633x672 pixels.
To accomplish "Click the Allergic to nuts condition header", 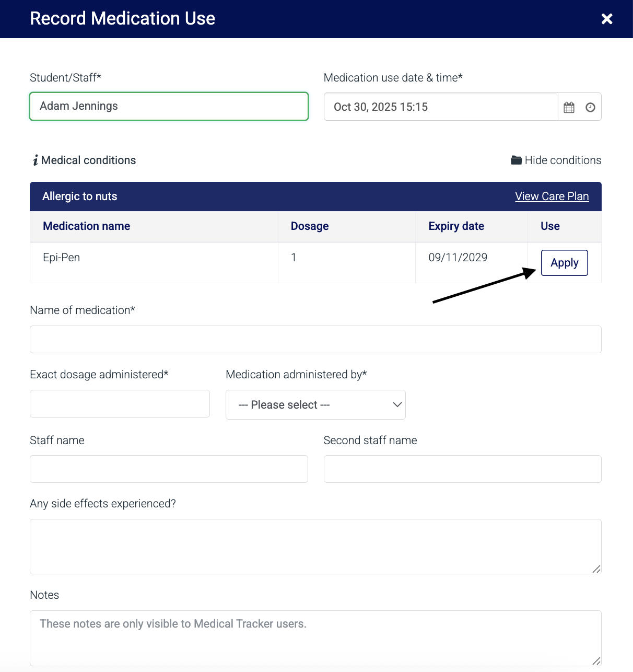I will (80, 196).
